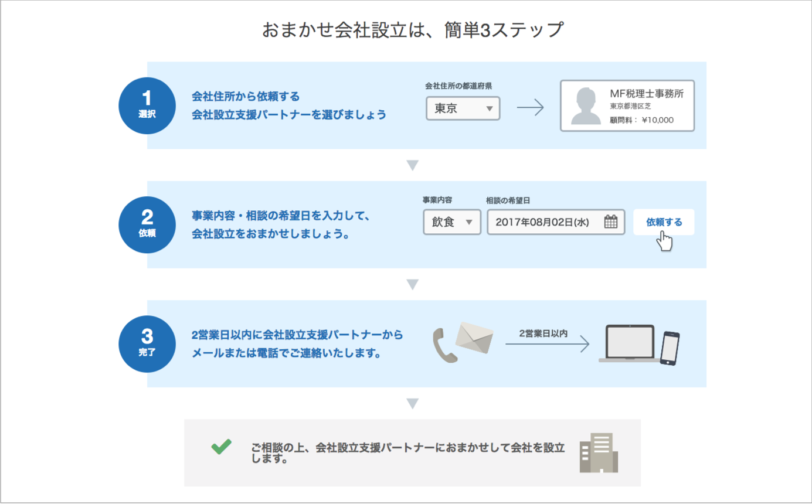
Task: Click the telephone handset icon
Action: pyautogui.click(x=444, y=345)
